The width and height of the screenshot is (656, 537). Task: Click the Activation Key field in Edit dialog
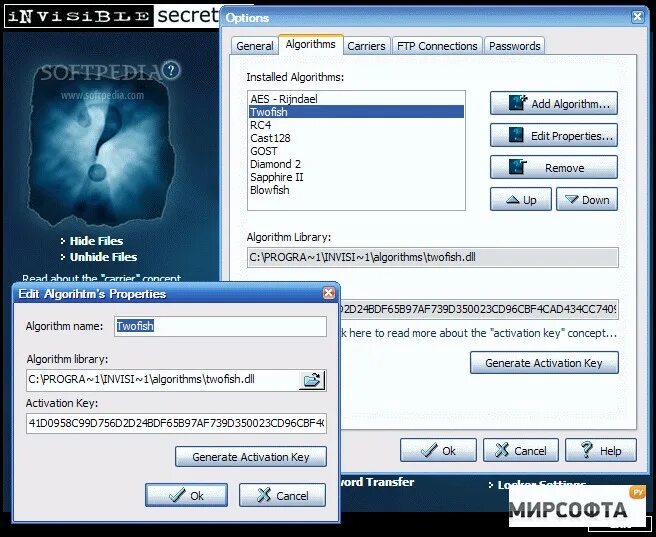click(176, 423)
